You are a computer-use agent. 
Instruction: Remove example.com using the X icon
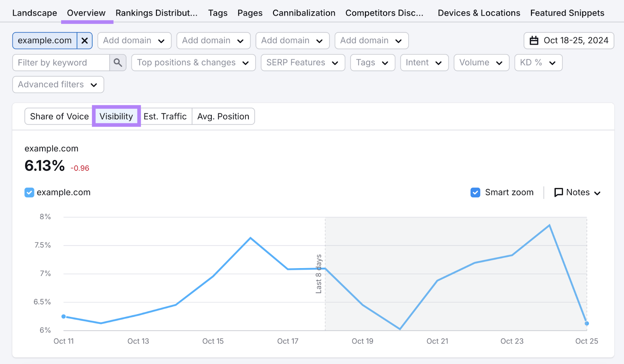coord(84,40)
